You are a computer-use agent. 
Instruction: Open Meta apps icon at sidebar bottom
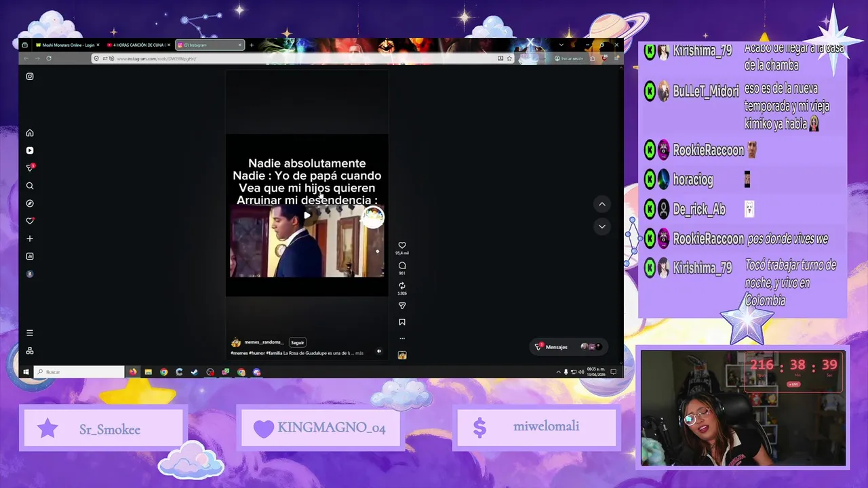[x=30, y=350]
